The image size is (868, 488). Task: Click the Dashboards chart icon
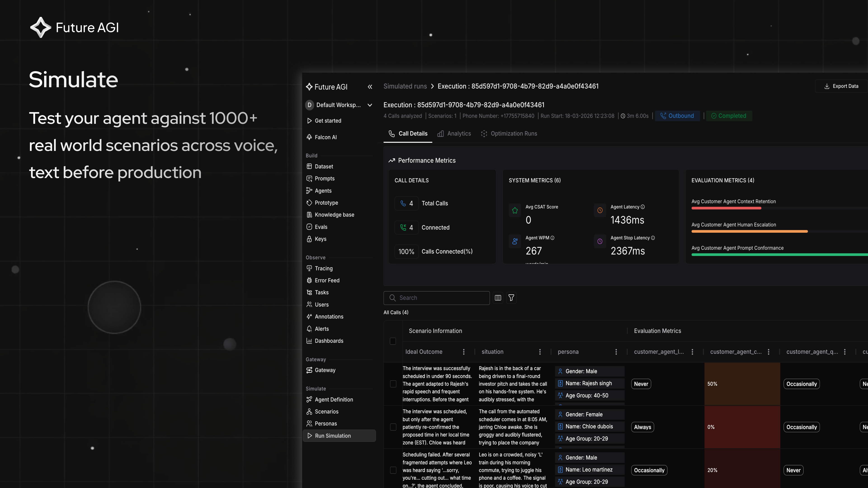309,341
